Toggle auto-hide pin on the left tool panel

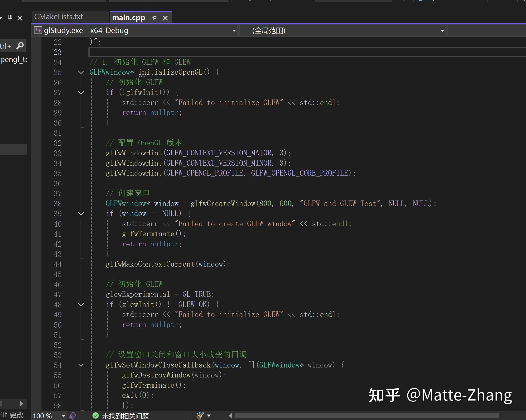tap(10, 18)
